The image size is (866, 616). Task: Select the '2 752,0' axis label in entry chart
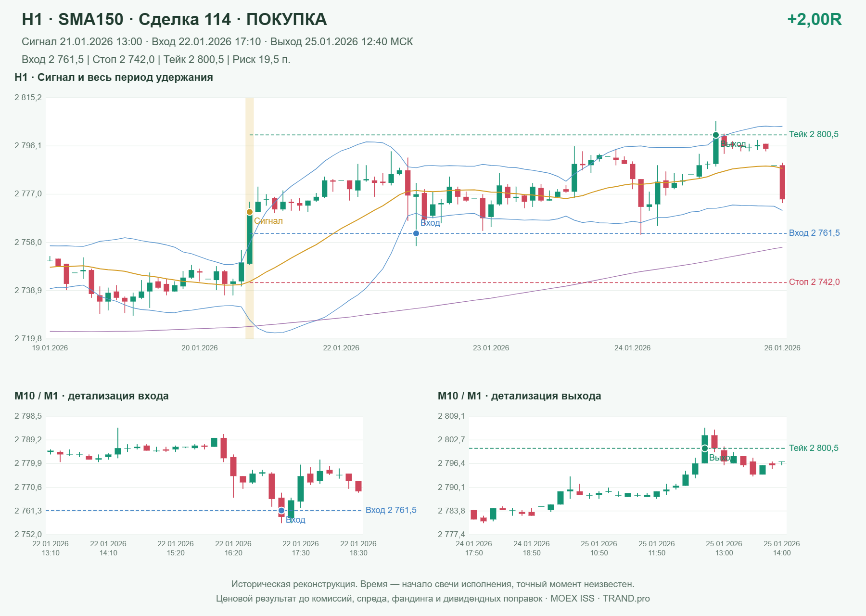pos(28,534)
